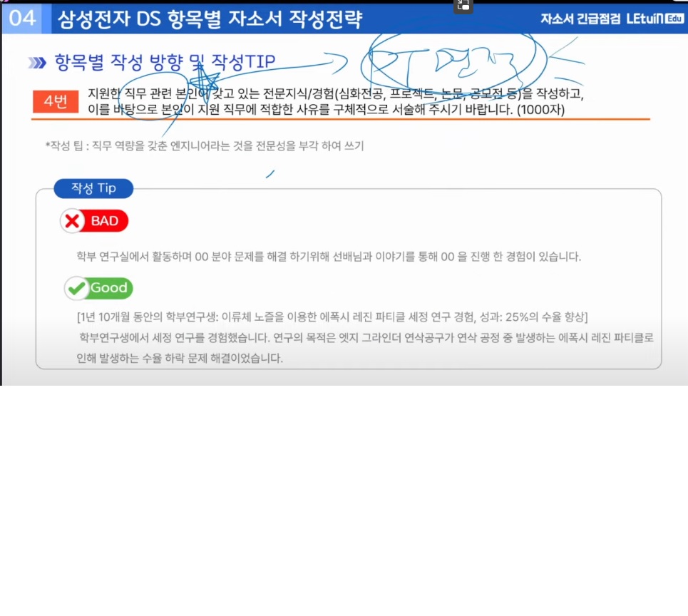688x616 pixels.
Task: Click the triple chevron arrow icon
Action: (37, 63)
